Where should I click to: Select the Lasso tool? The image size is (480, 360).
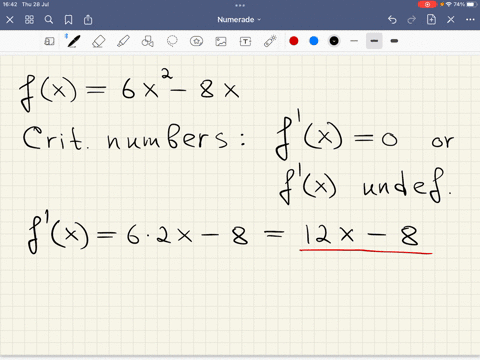172,41
